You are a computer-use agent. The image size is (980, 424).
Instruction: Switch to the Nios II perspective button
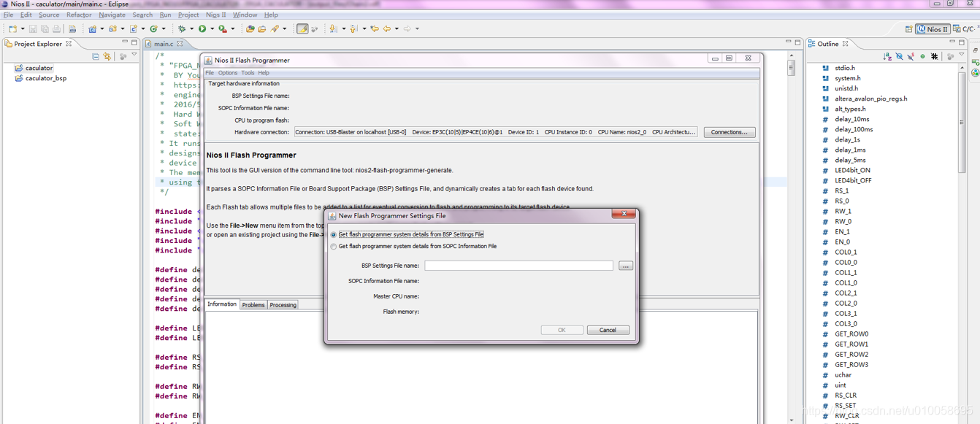tap(933, 29)
